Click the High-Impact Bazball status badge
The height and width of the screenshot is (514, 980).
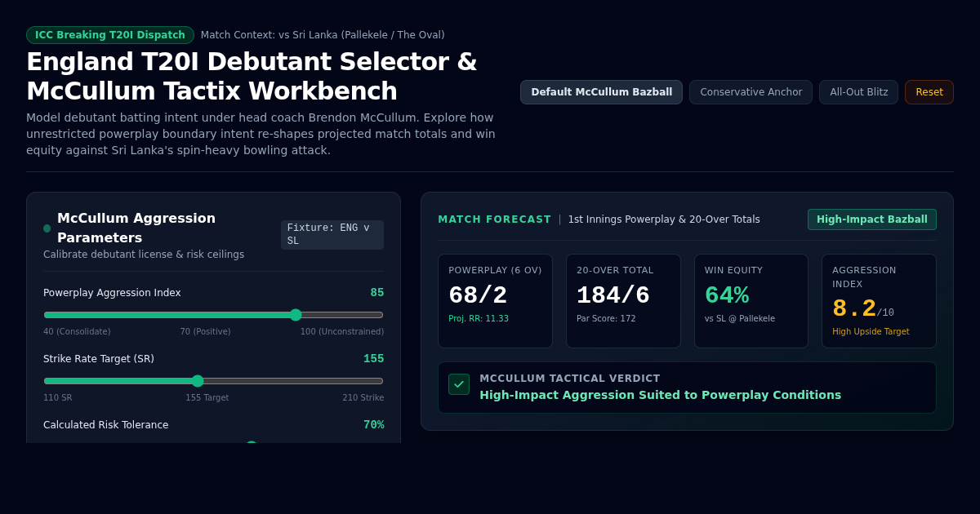coord(872,219)
